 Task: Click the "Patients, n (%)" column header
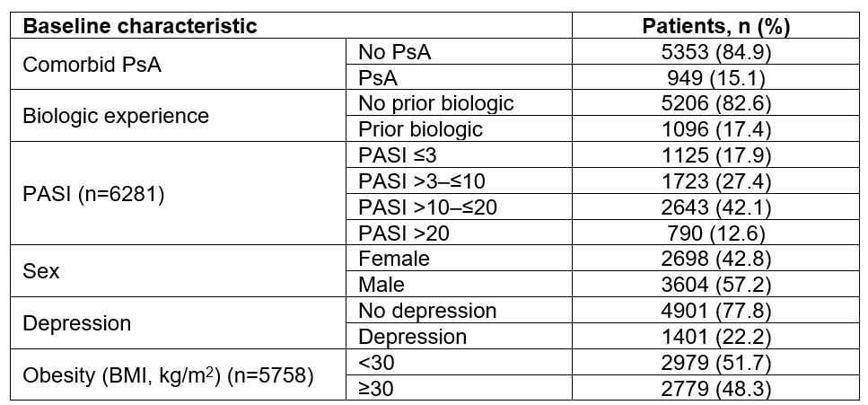click(716, 26)
